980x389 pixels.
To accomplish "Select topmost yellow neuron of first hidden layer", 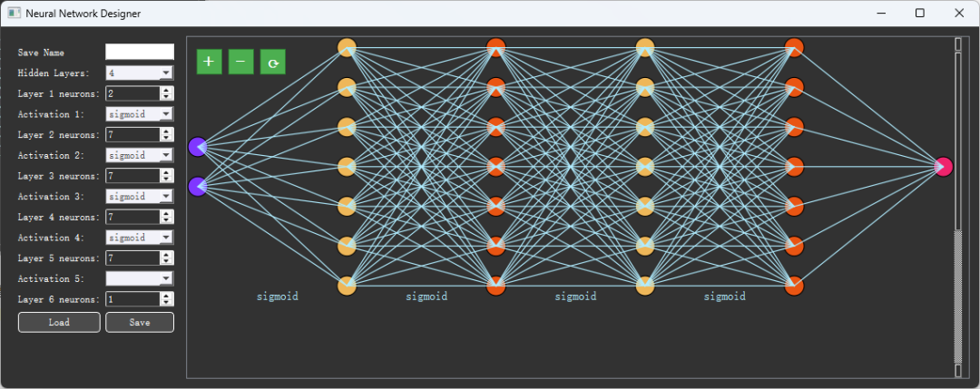I will 347,47.
